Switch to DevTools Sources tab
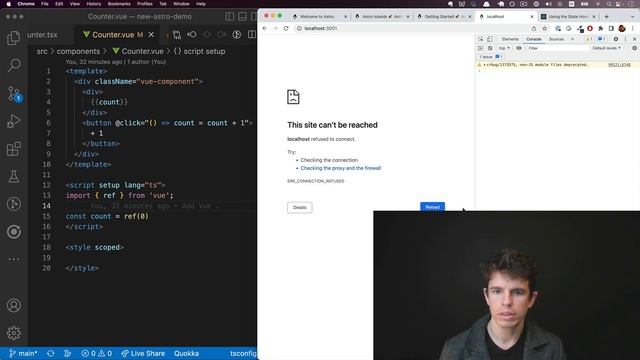Viewport: 640px width, 360px height. 556,39
